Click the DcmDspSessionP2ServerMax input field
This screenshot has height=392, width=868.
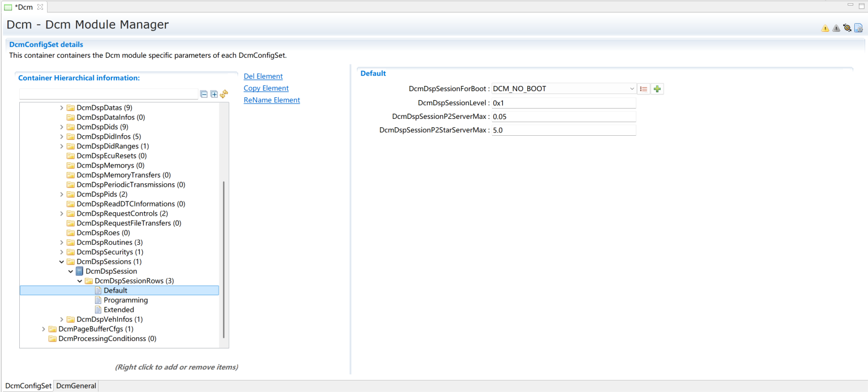click(563, 117)
